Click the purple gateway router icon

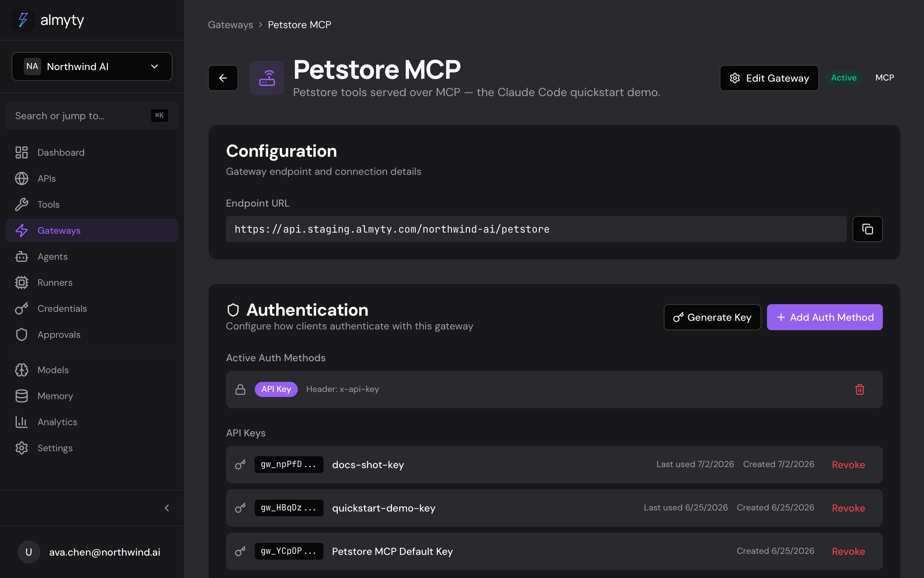click(x=267, y=78)
